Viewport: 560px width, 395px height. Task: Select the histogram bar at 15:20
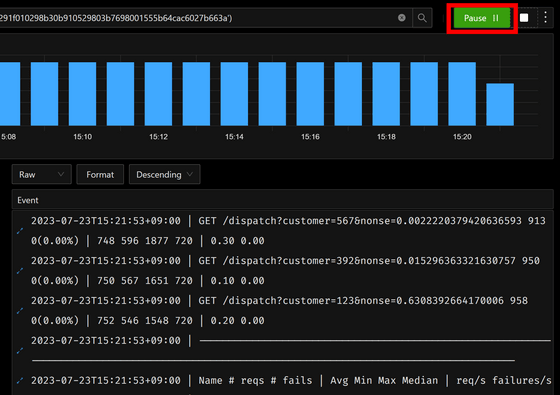[x=462, y=94]
